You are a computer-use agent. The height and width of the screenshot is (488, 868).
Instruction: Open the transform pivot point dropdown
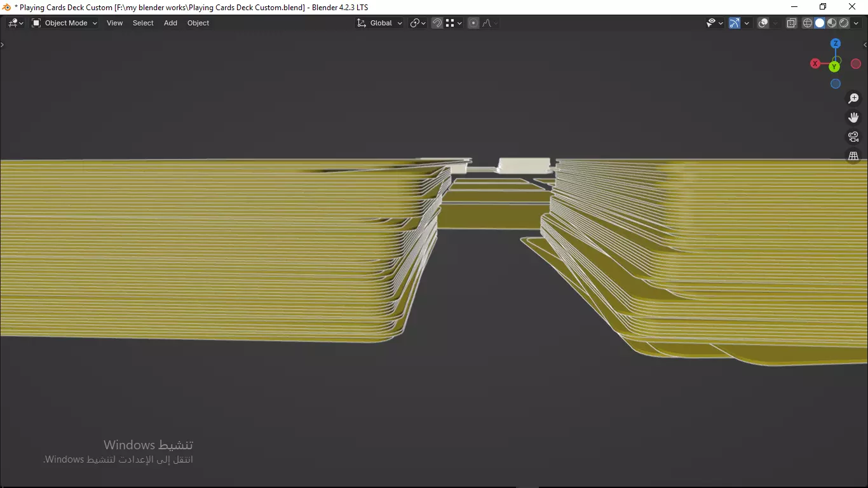[x=417, y=23]
